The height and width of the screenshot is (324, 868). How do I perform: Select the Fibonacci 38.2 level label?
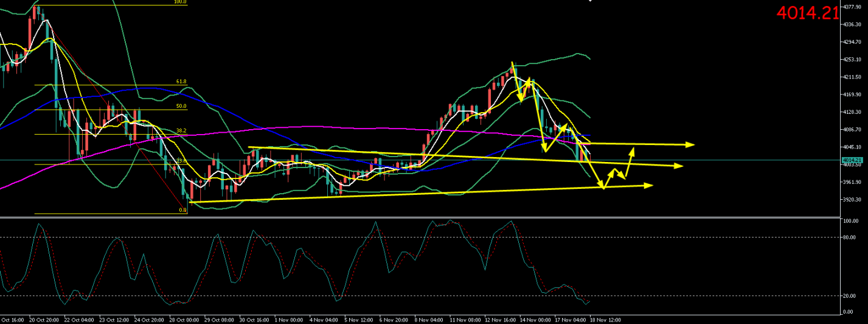(181, 131)
